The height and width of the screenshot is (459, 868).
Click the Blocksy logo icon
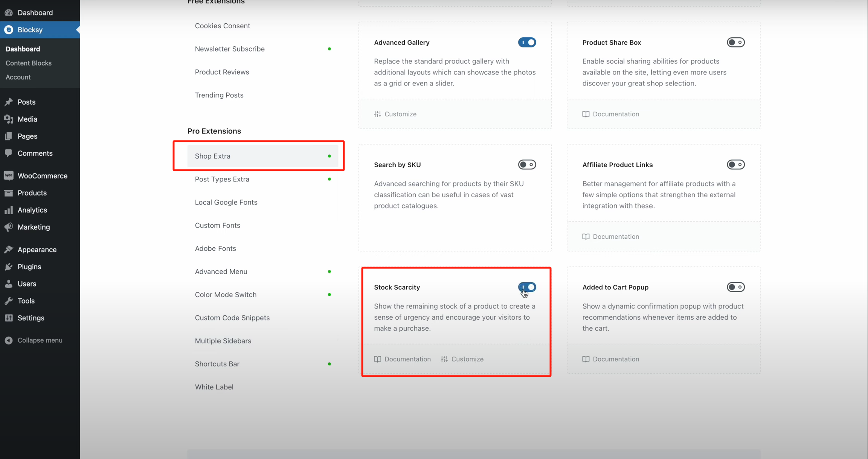[9, 30]
